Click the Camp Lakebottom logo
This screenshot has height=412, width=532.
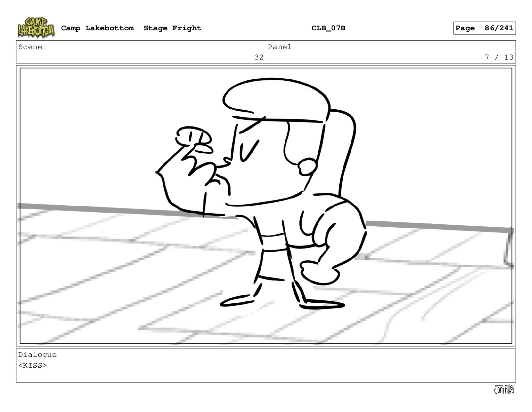tap(36, 28)
